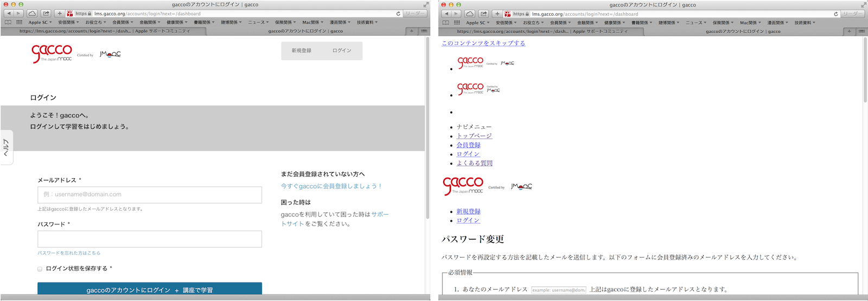The image size is (868, 301).
Task: Expand お役立ち bookmarks folder in left window
Action: point(95,22)
